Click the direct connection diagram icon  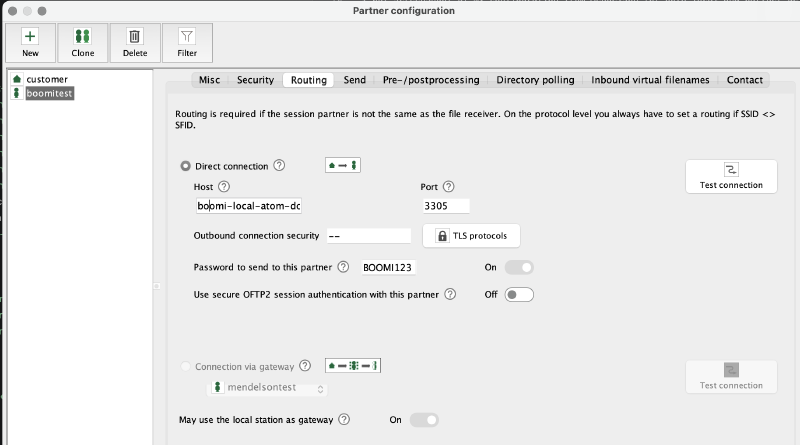coord(343,165)
